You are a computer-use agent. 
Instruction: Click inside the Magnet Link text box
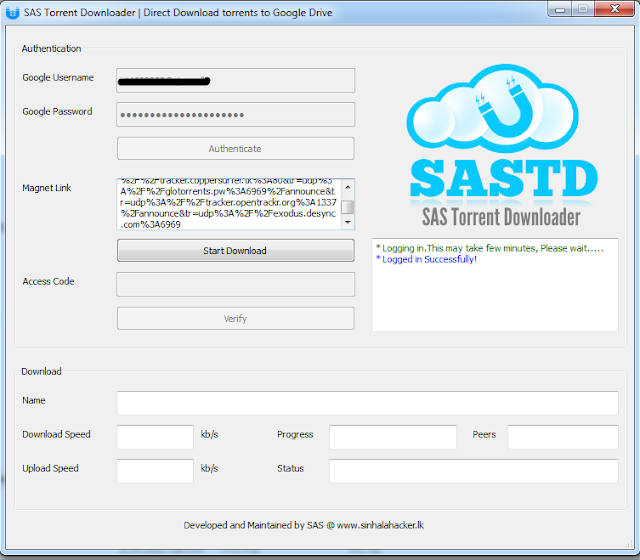[228, 205]
